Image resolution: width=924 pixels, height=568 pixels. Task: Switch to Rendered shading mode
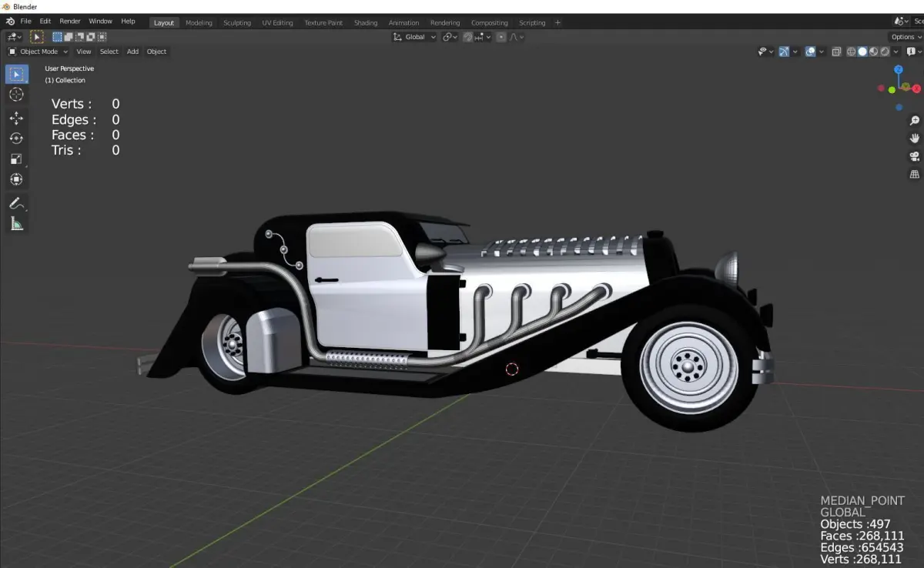click(885, 52)
